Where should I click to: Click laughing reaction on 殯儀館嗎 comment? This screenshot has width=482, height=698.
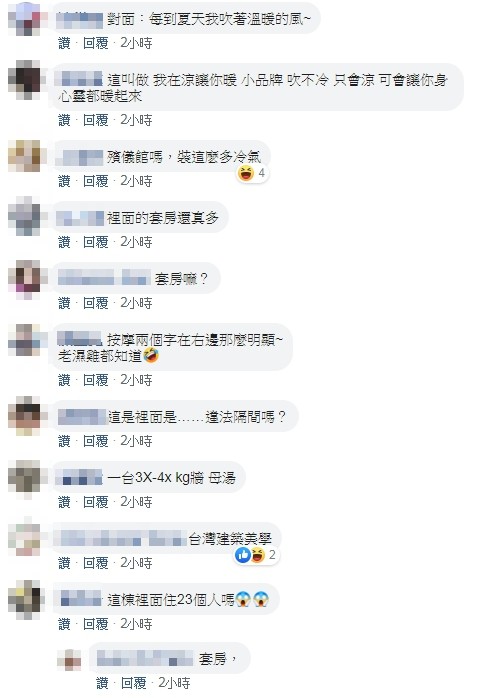[x=246, y=173]
